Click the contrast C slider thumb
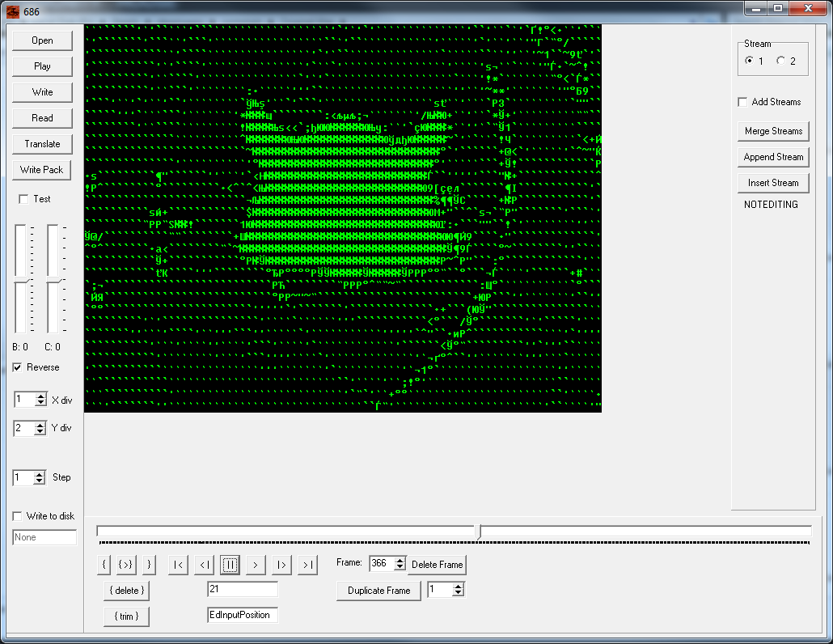 click(53, 280)
